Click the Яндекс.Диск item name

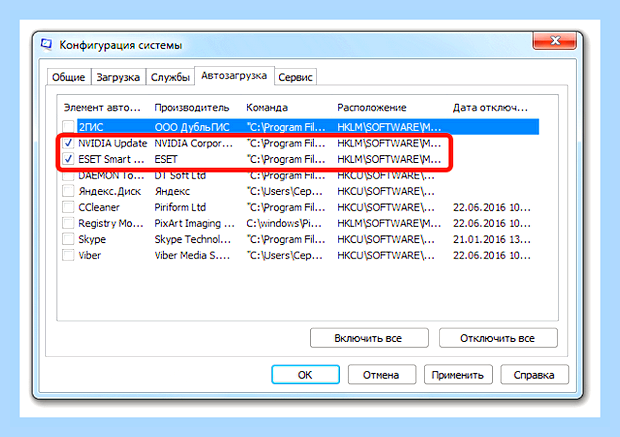click(110, 191)
